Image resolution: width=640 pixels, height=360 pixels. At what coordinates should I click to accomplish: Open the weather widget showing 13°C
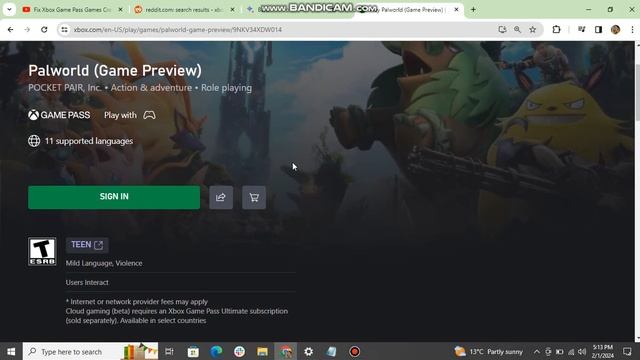489,351
